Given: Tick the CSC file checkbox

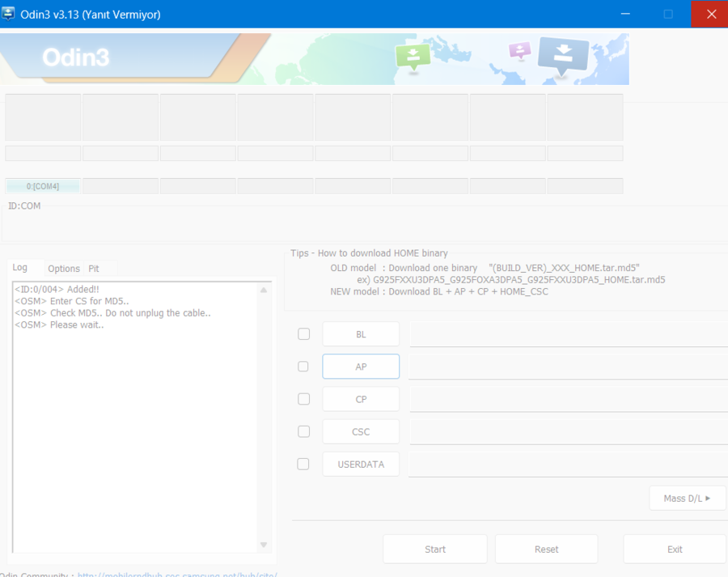Looking at the screenshot, I should pos(303,431).
